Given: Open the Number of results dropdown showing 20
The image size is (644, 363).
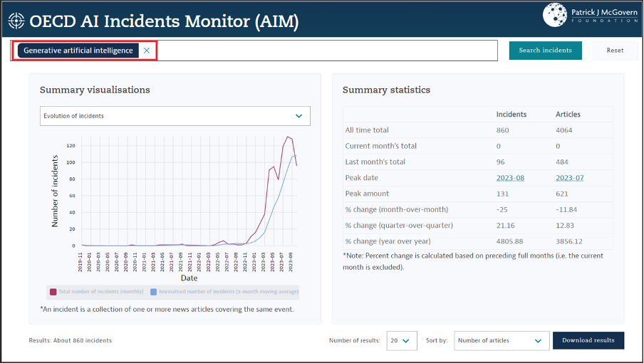Looking at the screenshot, I should pos(402,340).
